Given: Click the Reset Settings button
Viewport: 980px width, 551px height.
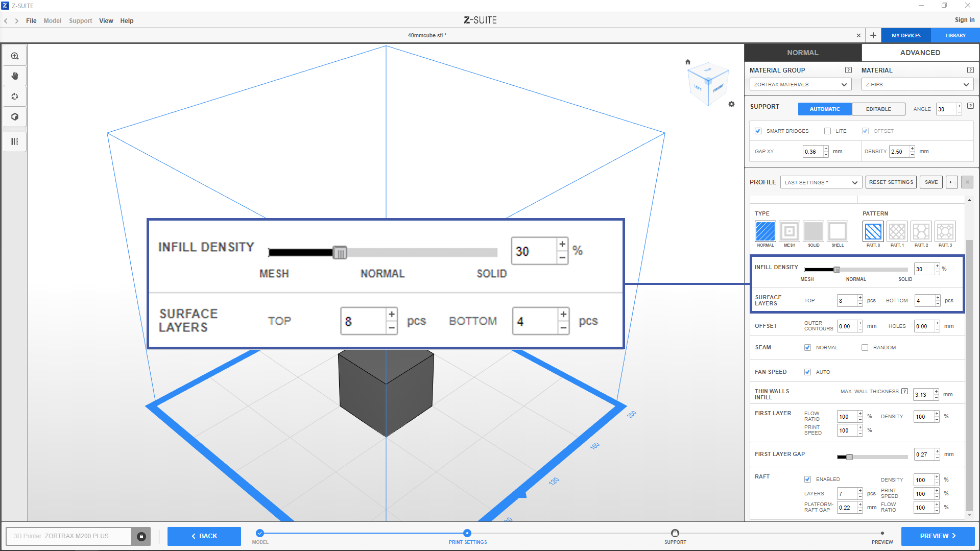Looking at the screenshot, I should [891, 182].
